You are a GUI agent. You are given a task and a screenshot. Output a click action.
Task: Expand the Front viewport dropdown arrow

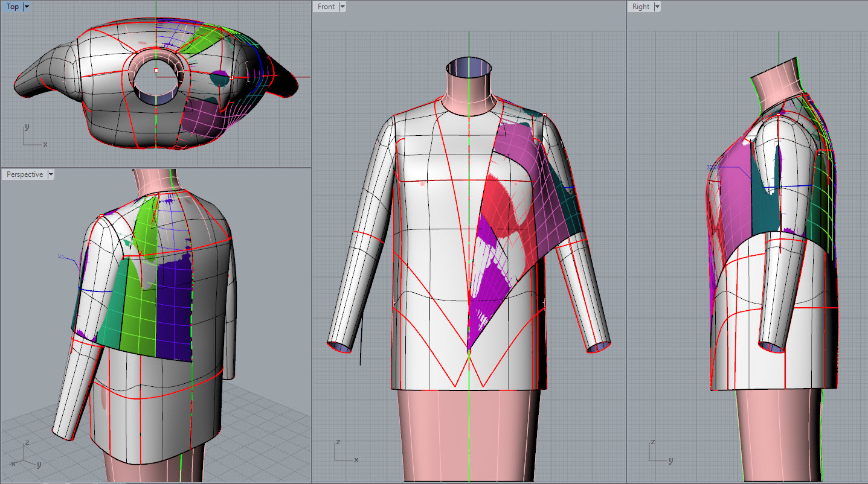pos(342,7)
